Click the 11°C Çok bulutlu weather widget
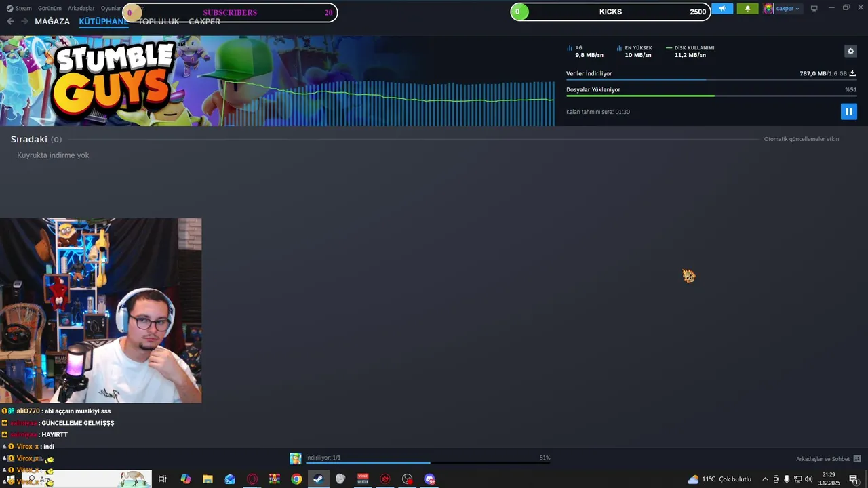The height and width of the screenshot is (488, 868). pyautogui.click(x=719, y=479)
